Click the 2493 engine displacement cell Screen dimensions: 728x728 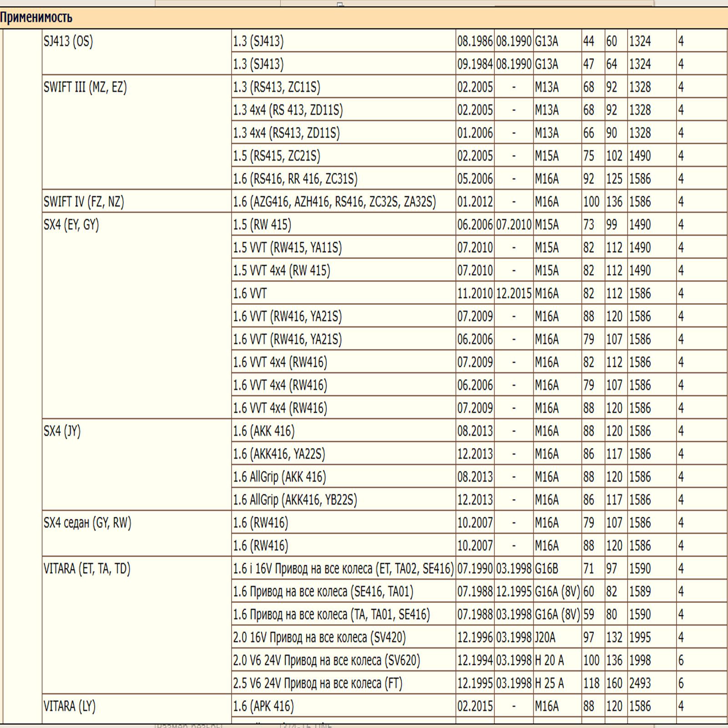[640, 683]
